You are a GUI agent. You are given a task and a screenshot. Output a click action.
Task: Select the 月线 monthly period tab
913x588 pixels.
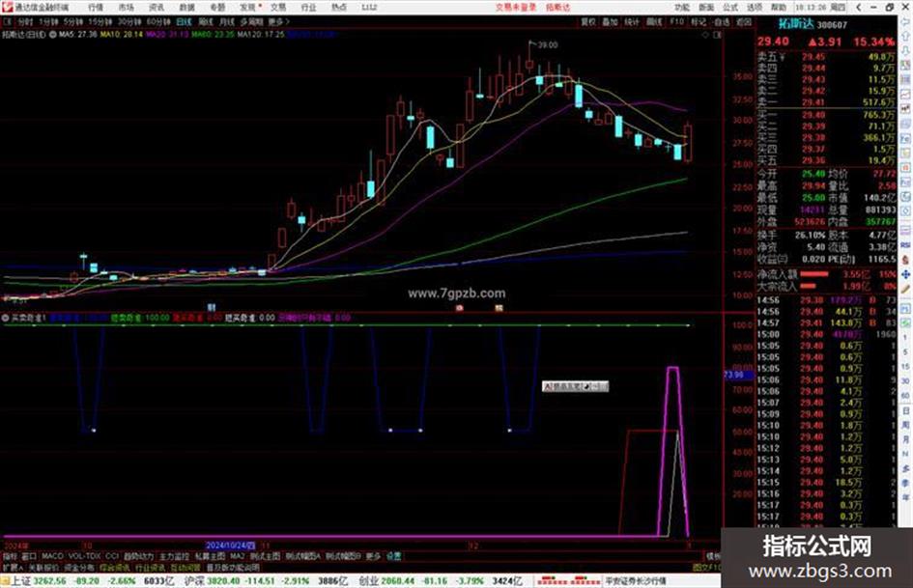[226, 21]
